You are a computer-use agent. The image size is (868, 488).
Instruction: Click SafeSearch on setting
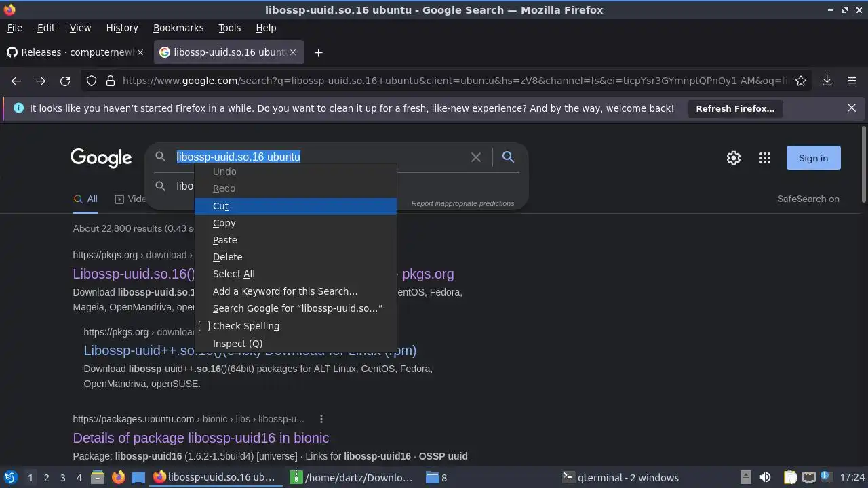[808, 199]
